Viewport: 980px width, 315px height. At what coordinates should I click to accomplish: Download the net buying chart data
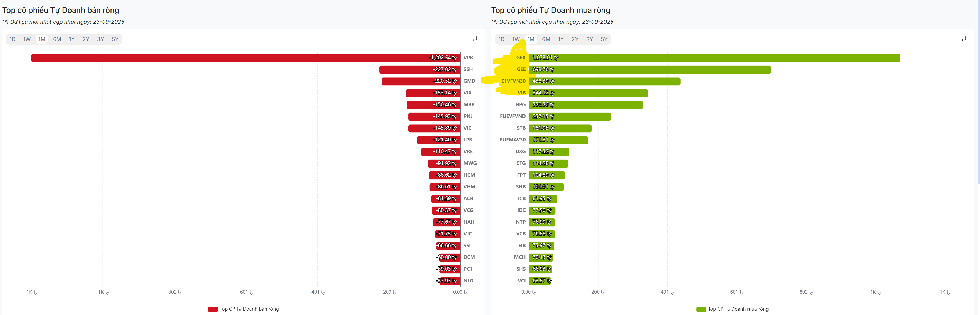(965, 39)
